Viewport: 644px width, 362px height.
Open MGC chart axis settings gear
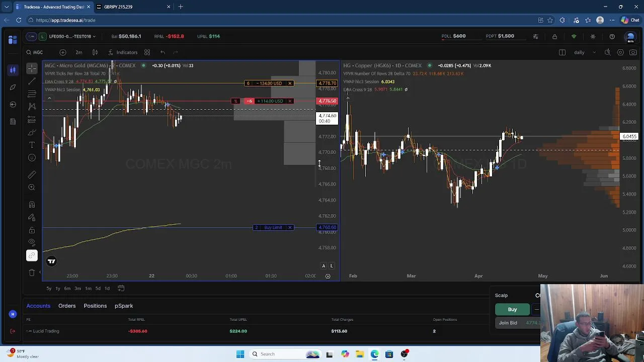[x=328, y=276]
